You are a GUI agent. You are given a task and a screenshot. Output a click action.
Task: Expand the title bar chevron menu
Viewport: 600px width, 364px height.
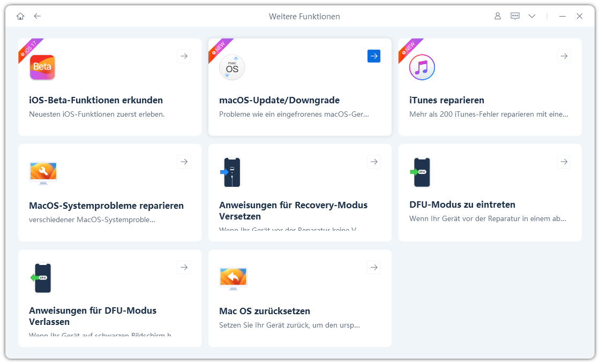coord(531,16)
